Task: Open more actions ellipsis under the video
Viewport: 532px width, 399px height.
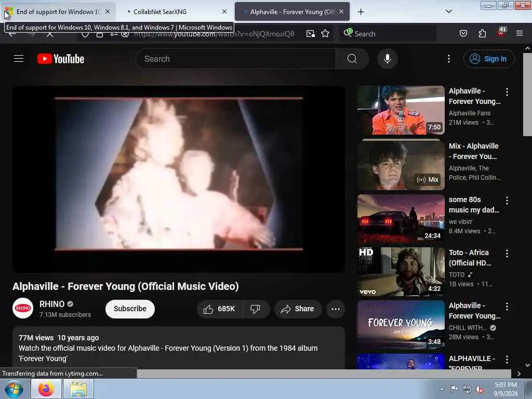Action: (335, 309)
